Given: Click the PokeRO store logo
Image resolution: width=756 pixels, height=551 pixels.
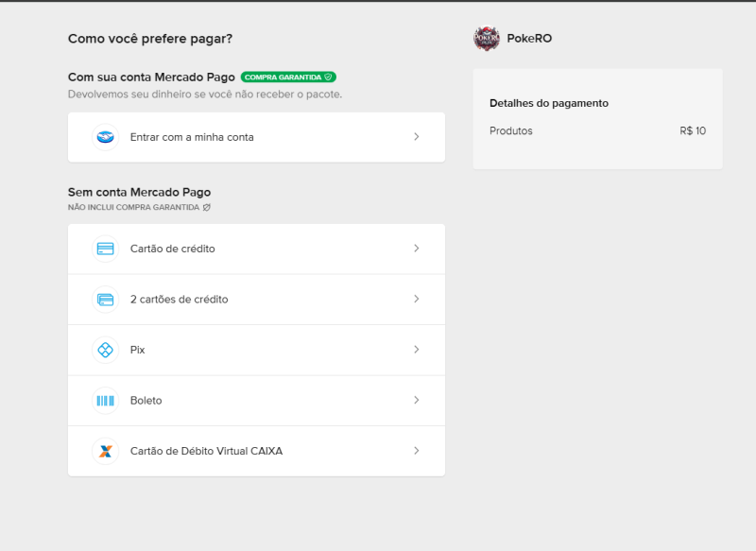Looking at the screenshot, I should click(x=487, y=39).
